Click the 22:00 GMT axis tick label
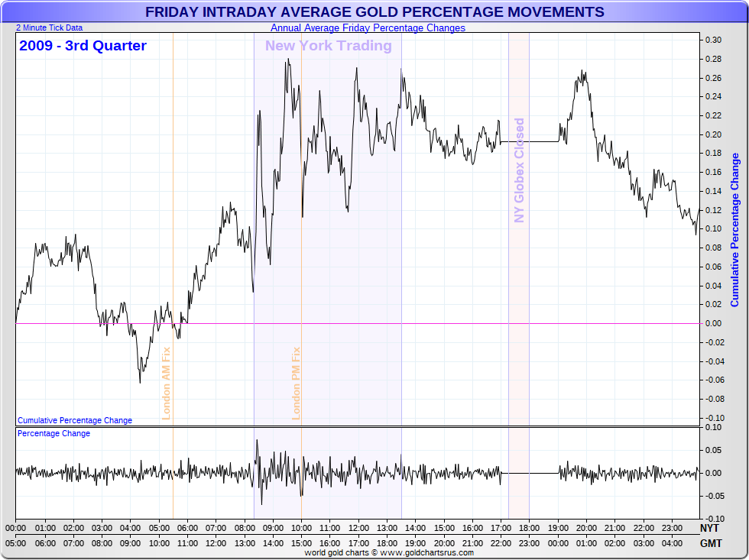Screen dimensions: 749x560 pos(501,543)
